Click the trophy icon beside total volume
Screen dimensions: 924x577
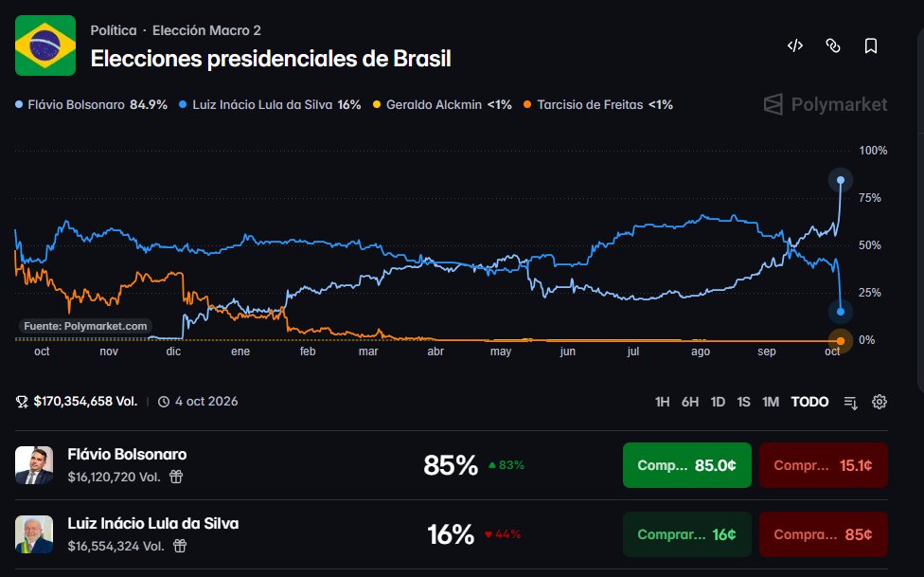pos(22,402)
